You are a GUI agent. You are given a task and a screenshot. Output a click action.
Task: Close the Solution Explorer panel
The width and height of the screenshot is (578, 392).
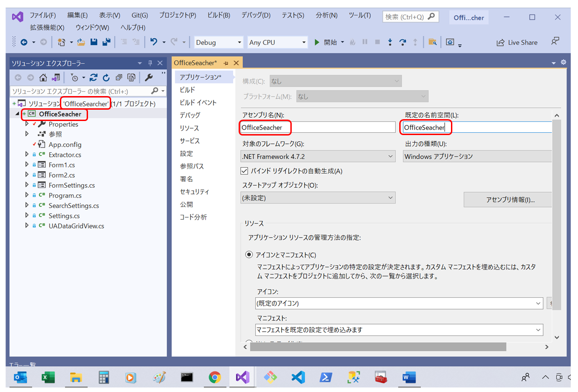point(160,63)
